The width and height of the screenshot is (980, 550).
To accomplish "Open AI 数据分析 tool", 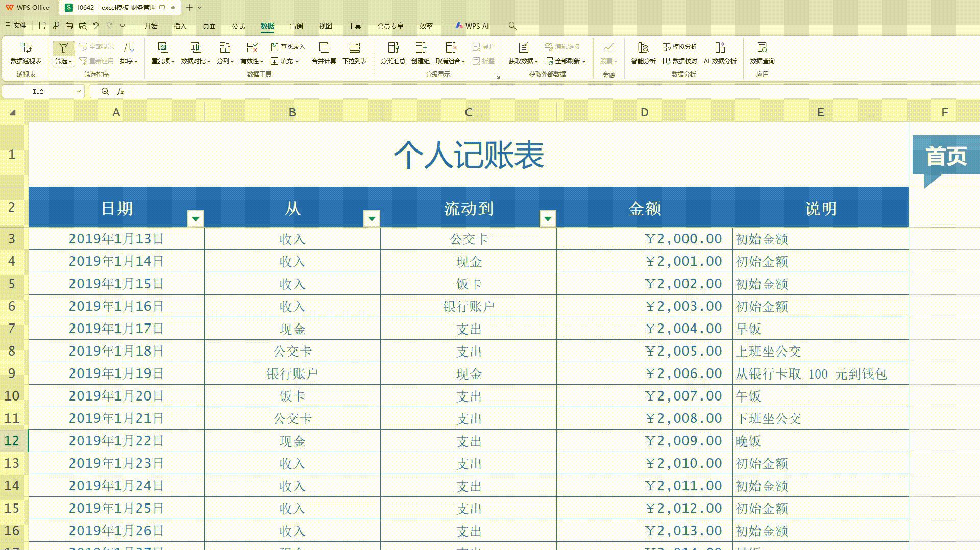I will point(720,53).
